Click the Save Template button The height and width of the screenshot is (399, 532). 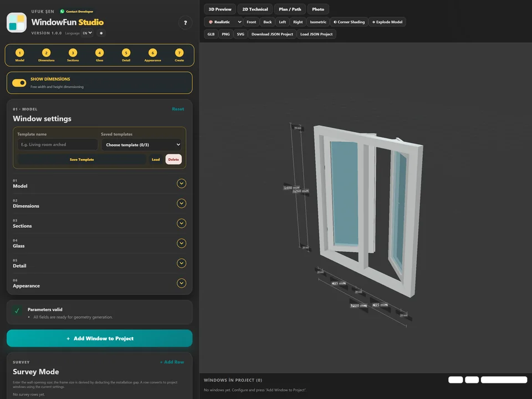(x=82, y=160)
